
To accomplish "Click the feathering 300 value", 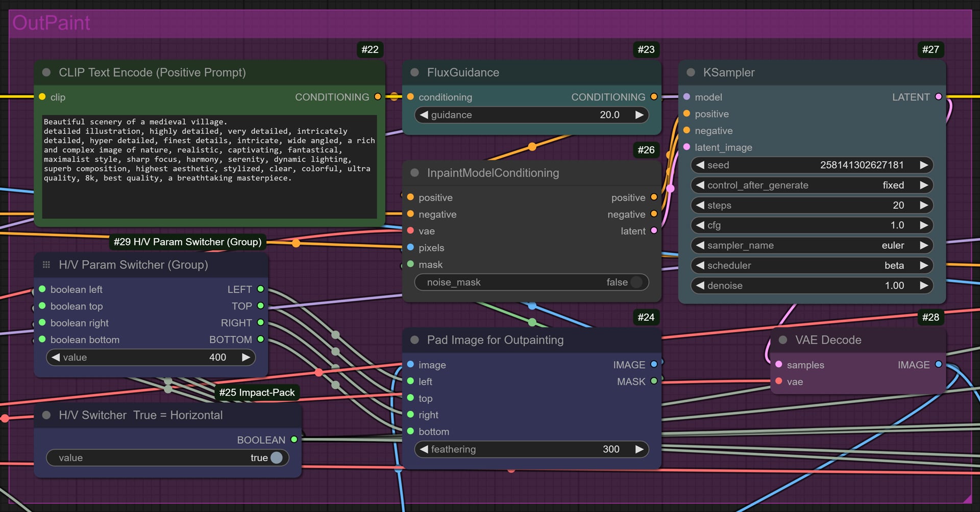I will tap(611, 449).
